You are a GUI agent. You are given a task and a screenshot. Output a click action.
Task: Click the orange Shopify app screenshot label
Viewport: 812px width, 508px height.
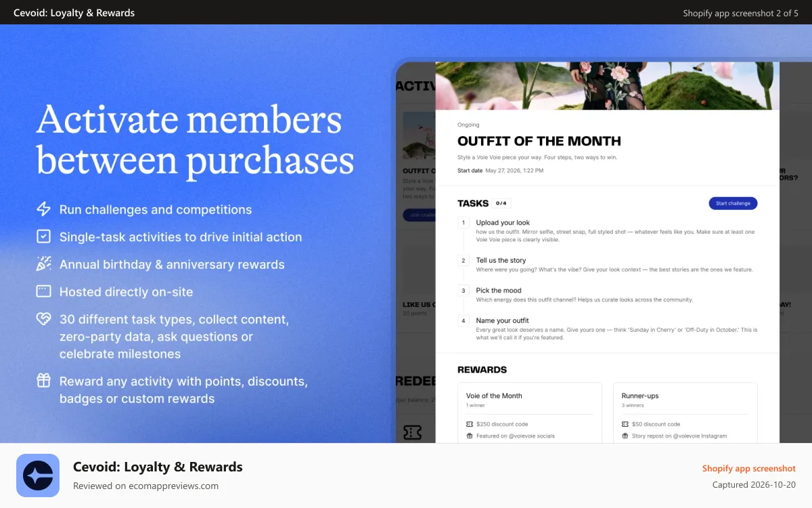click(x=749, y=468)
